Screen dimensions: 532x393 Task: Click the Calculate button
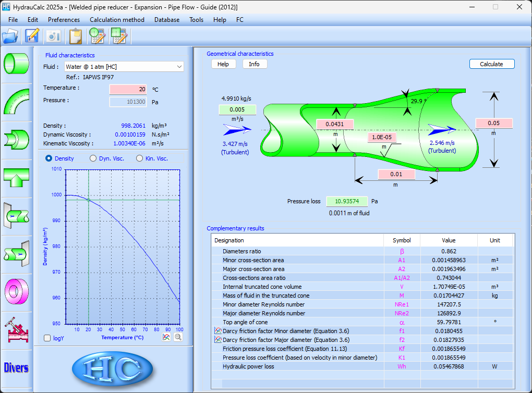(491, 64)
